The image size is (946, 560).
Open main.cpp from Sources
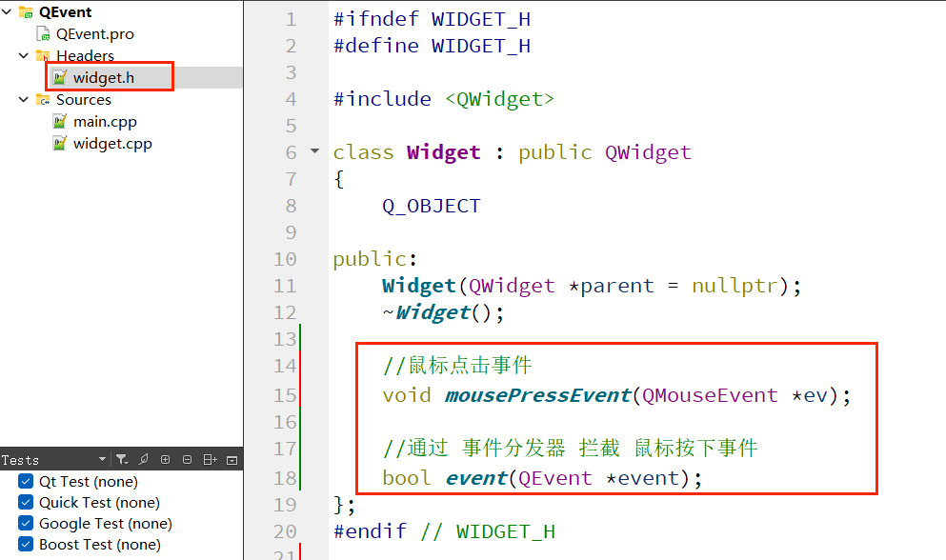click(x=105, y=122)
